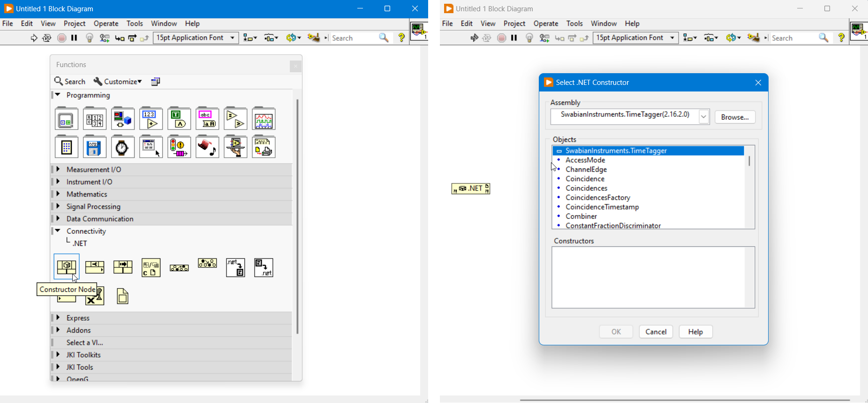Open the Assembly dropdown in the .NET Constructor dialog
The height and width of the screenshot is (403, 868).
(704, 117)
